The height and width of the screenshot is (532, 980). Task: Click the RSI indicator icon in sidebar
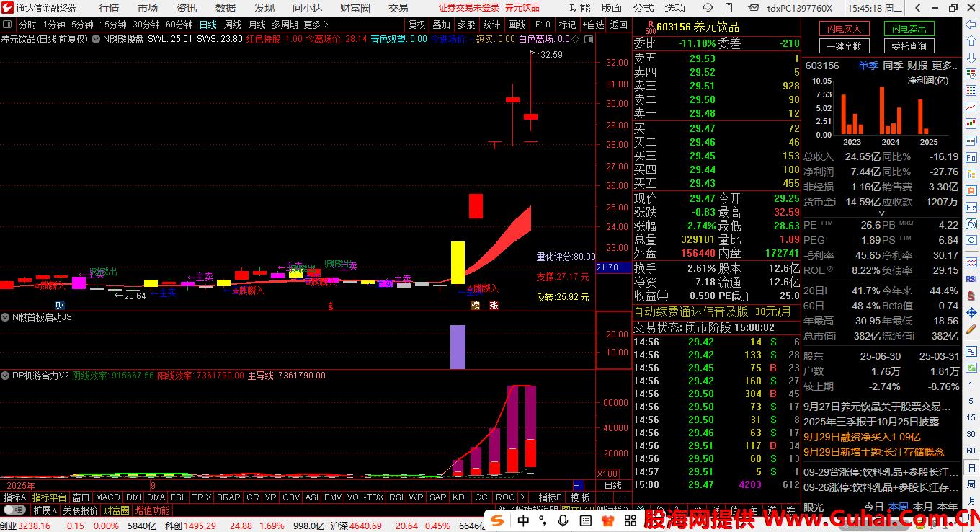coord(971,279)
